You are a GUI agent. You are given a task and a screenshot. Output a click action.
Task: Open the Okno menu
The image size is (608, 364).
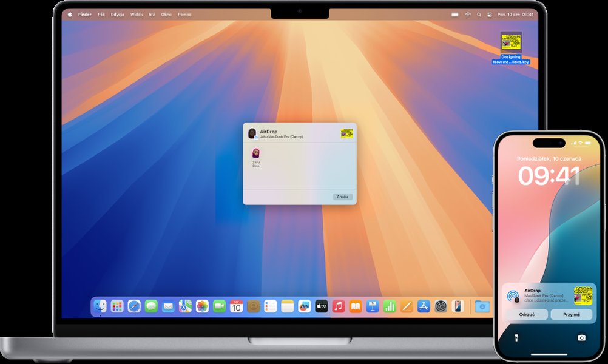tap(166, 15)
